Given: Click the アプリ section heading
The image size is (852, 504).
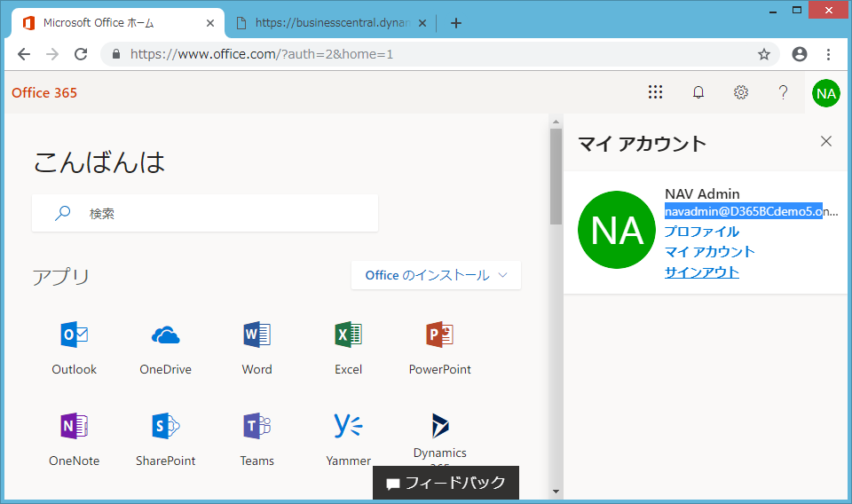Looking at the screenshot, I should [60, 276].
